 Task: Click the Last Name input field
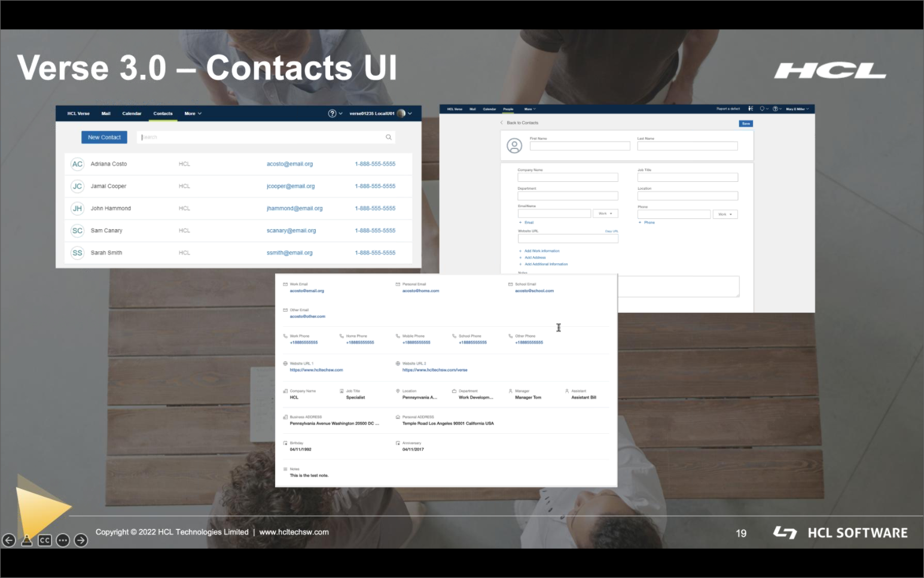687,146
